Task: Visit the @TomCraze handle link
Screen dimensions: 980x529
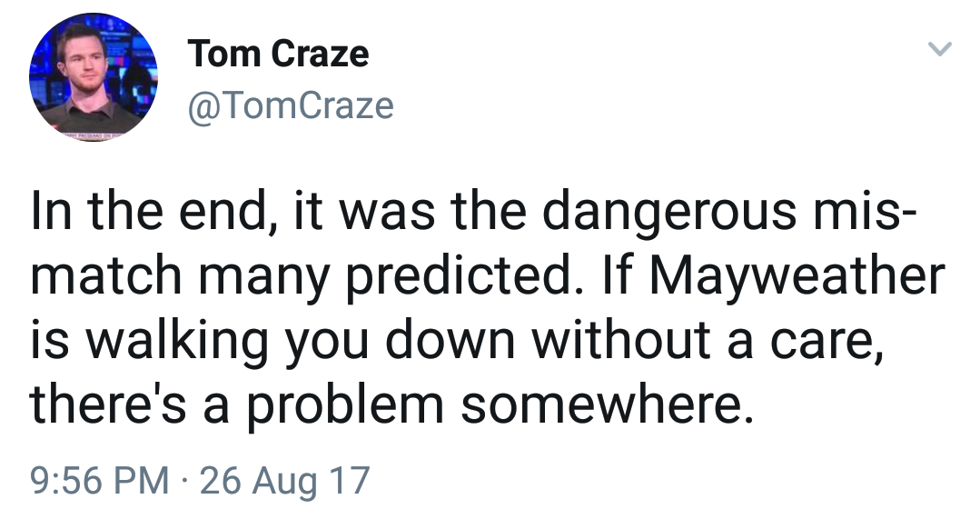Action: pyautogui.click(x=291, y=105)
